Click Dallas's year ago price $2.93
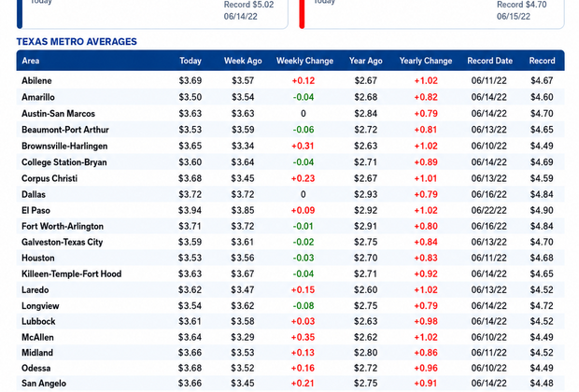Image resolution: width=579 pixels, height=392 pixels. point(365,194)
